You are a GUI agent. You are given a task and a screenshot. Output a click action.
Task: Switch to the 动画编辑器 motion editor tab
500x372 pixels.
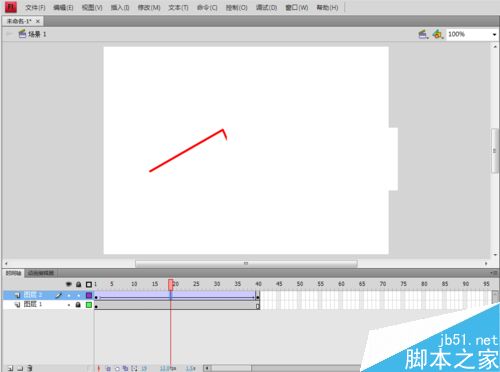41,273
